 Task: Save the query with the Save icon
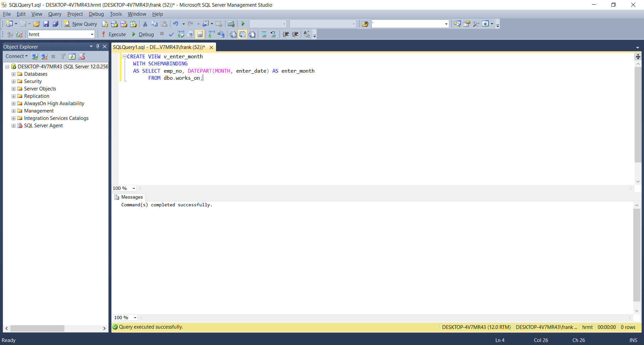pyautogui.click(x=46, y=24)
